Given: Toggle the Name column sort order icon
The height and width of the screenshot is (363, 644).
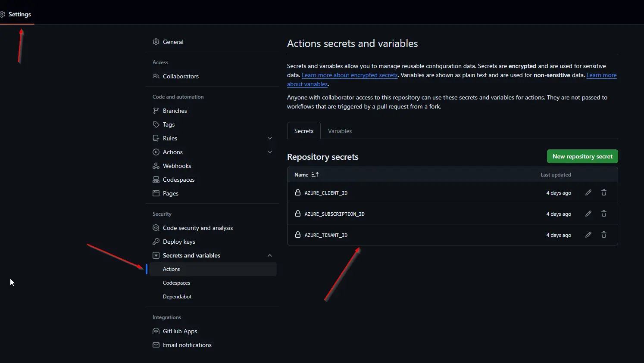Looking at the screenshot, I should (x=315, y=174).
